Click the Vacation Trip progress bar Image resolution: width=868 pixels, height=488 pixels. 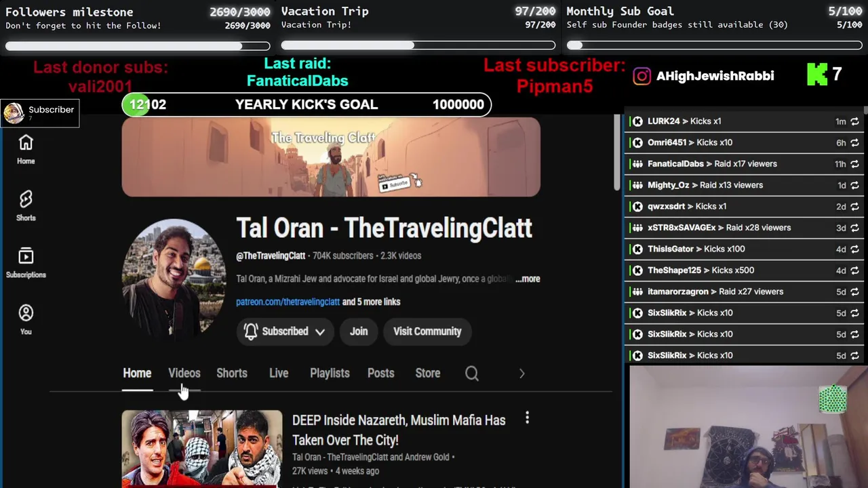point(418,45)
